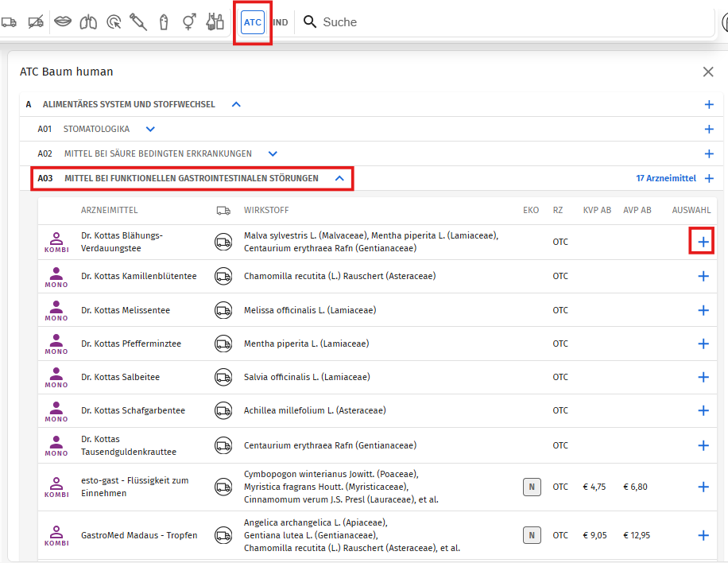The height and width of the screenshot is (563, 728).
Task: Add entire group A via plus icon
Action: tap(709, 104)
